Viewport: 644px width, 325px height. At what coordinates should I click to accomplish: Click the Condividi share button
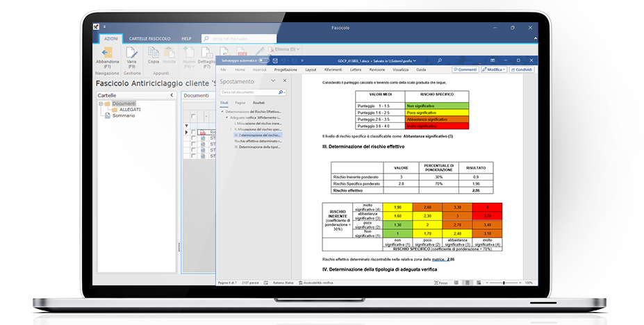(522, 70)
